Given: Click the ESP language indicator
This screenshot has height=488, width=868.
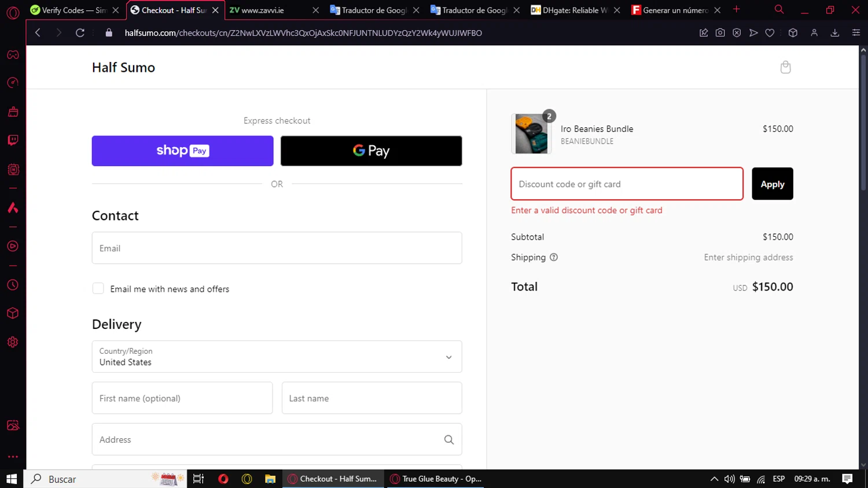Looking at the screenshot, I should tap(779, 479).
